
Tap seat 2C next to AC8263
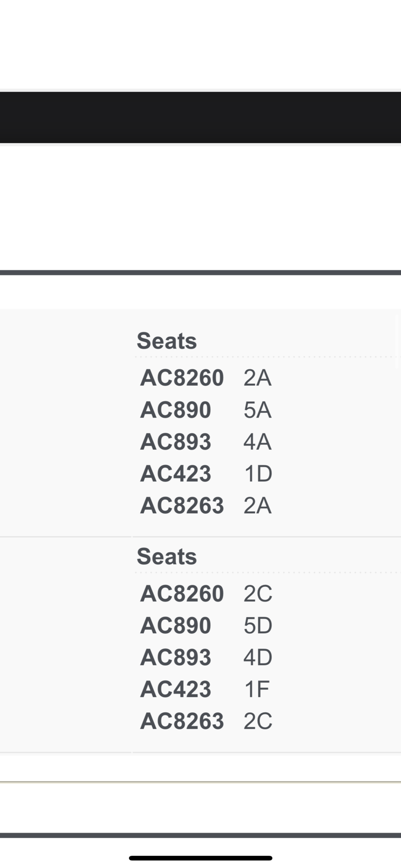pyautogui.click(x=258, y=721)
